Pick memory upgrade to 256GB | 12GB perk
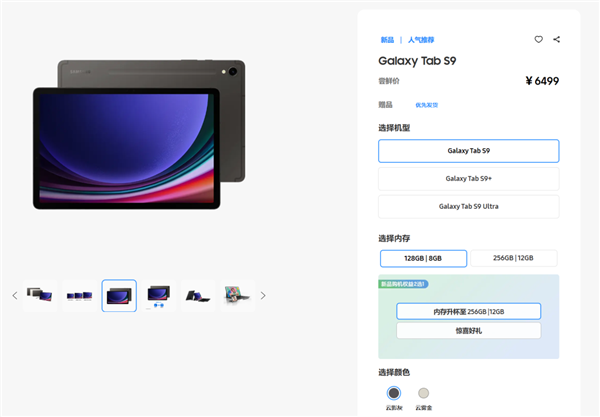This screenshot has width=600, height=417. pos(469,311)
